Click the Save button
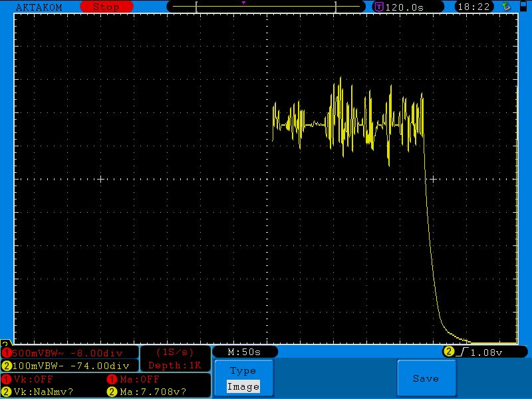This screenshot has width=532, height=399. click(426, 378)
